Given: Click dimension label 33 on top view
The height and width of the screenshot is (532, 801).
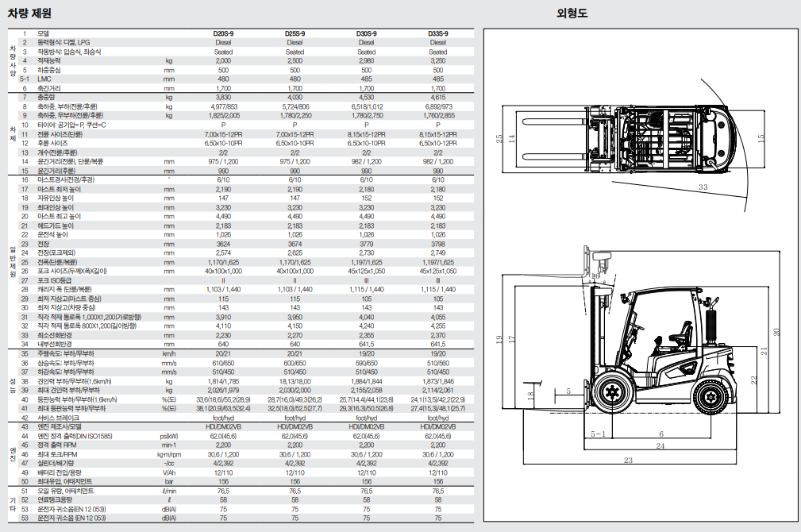Looking at the screenshot, I should (703, 187).
